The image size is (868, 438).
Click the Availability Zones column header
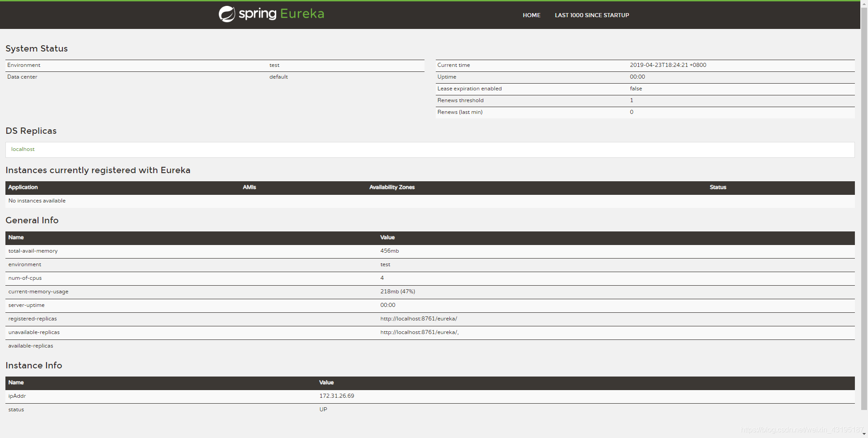[x=392, y=187]
